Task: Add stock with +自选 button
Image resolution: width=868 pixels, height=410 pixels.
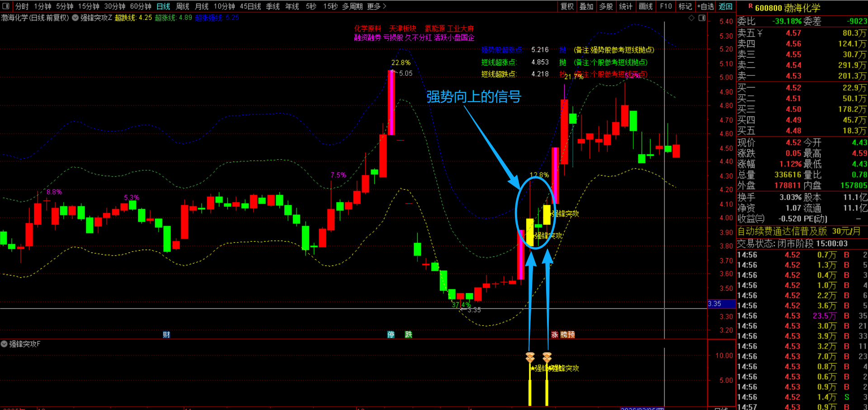Action: (x=706, y=6)
